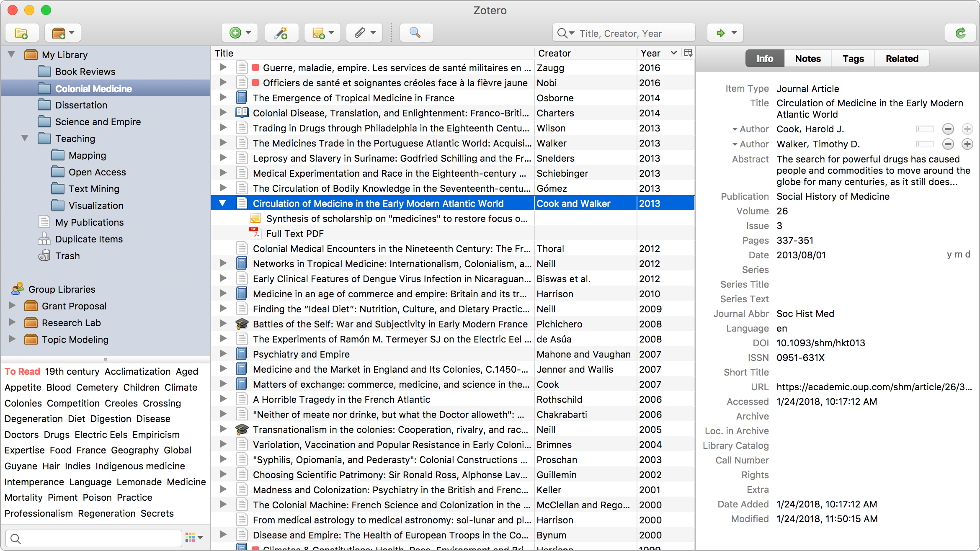Screen dimensions: 980x551
Task: Open the attach file icon menu
Action: click(366, 32)
